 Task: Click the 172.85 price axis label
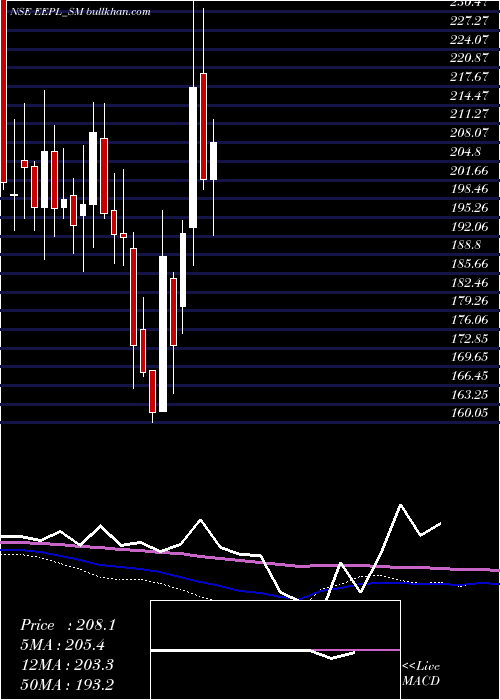click(x=469, y=338)
